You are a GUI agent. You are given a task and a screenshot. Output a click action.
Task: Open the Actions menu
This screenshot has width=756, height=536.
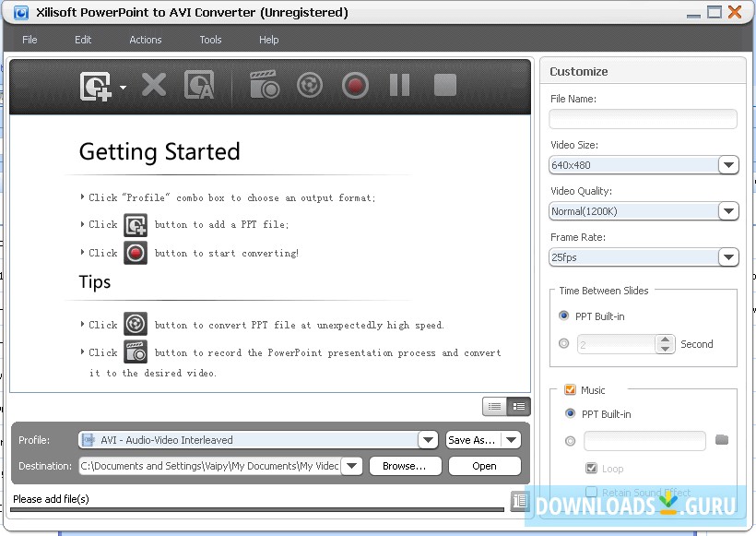(x=145, y=40)
